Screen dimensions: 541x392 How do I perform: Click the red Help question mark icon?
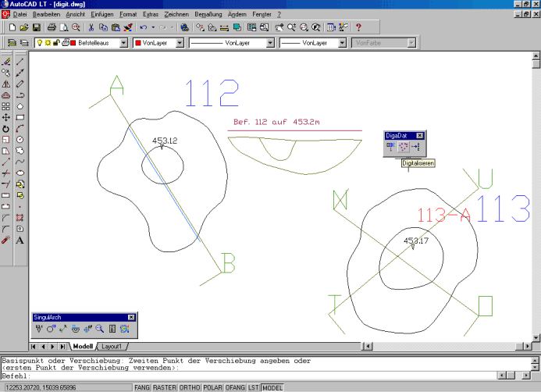[358, 27]
